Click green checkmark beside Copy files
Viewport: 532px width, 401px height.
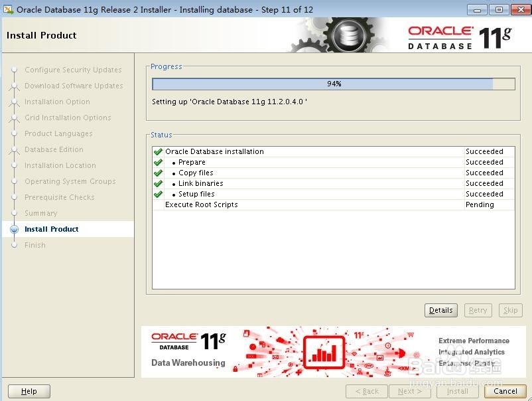coord(158,173)
